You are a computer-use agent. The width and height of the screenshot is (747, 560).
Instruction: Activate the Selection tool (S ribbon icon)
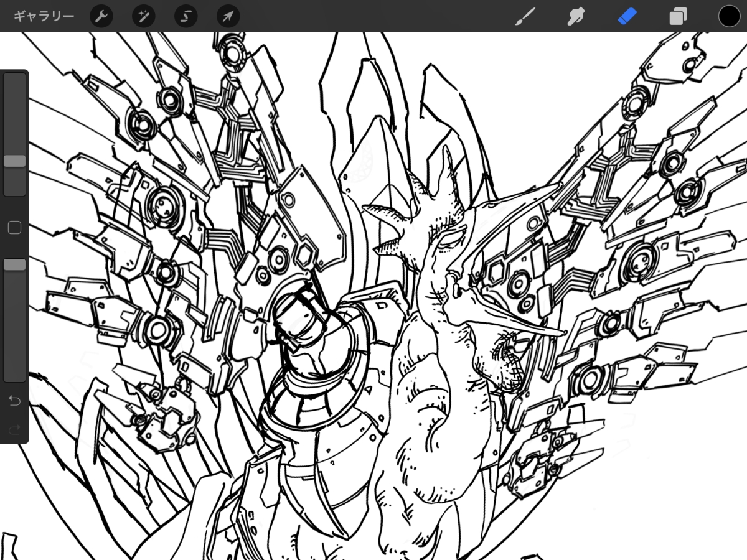(186, 16)
